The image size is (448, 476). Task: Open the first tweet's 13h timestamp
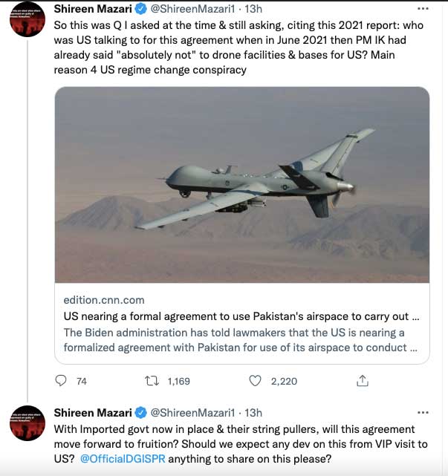click(253, 9)
